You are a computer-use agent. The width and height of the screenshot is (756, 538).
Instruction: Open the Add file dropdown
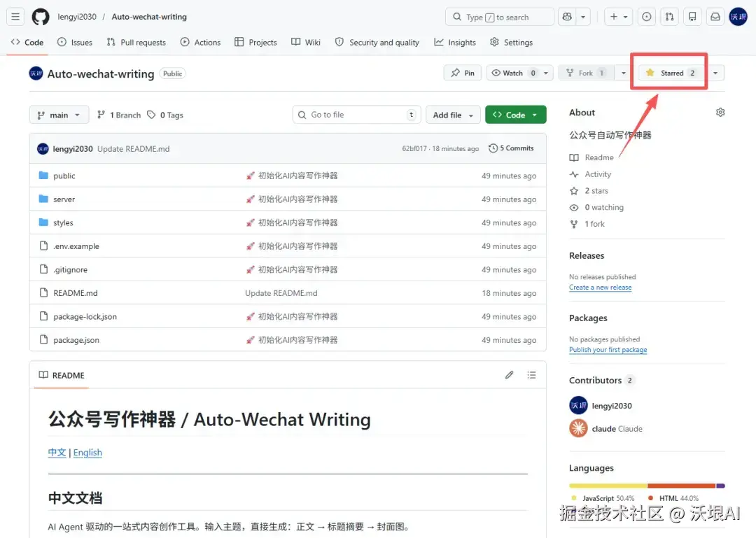(453, 115)
